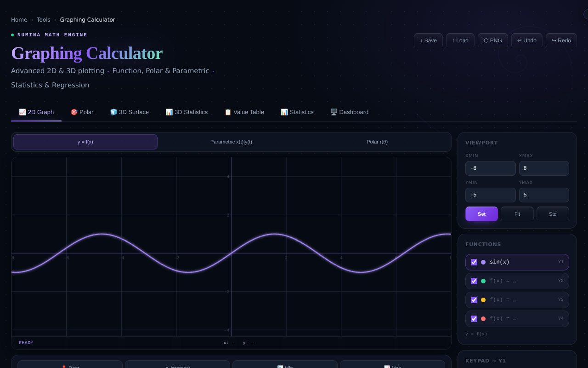The height and width of the screenshot is (368, 588).
Task: Click the Fit viewport button
Action: click(x=517, y=214)
